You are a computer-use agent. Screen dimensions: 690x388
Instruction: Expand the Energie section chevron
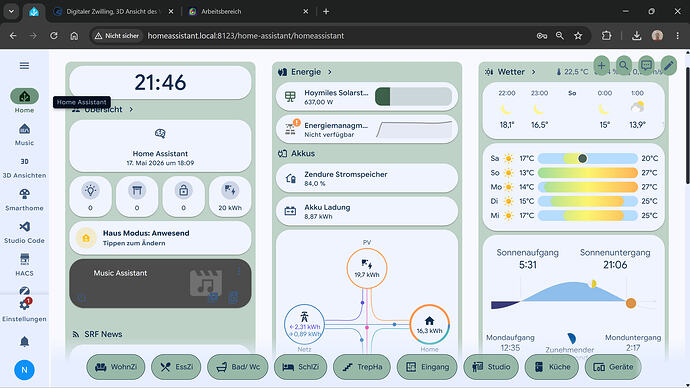point(330,72)
